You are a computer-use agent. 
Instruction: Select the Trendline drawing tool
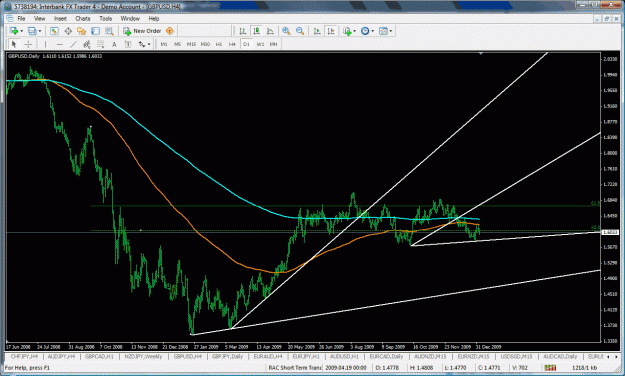[73, 44]
